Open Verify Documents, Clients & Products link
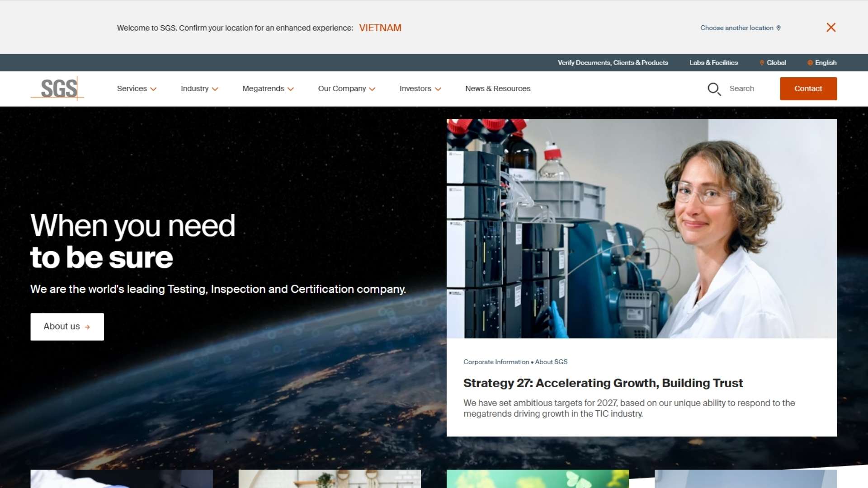 (x=613, y=63)
